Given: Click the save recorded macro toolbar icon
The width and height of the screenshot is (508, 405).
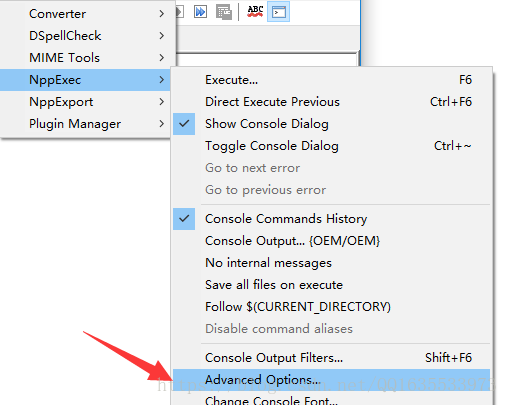Looking at the screenshot, I should point(224,12).
